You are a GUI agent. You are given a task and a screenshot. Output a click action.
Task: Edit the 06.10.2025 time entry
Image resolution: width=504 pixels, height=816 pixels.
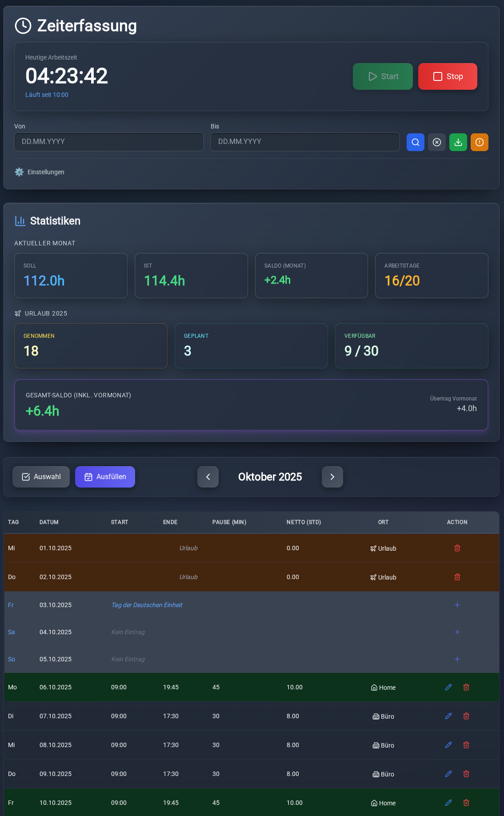tap(448, 687)
